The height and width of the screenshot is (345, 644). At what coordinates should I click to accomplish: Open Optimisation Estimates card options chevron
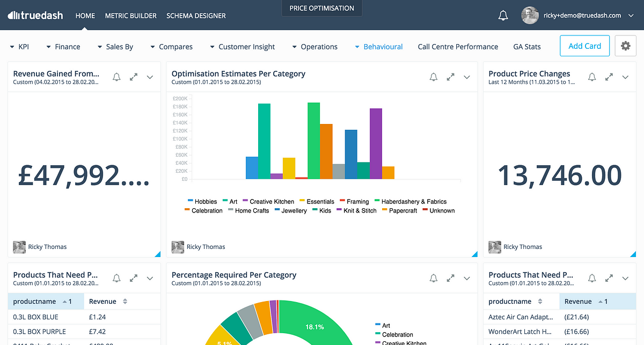click(467, 77)
